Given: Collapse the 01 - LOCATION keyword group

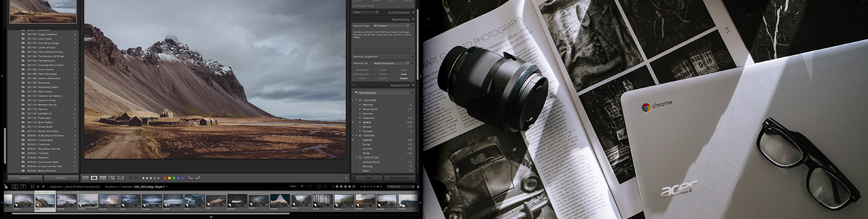Looking at the screenshot, I should point(356,100).
